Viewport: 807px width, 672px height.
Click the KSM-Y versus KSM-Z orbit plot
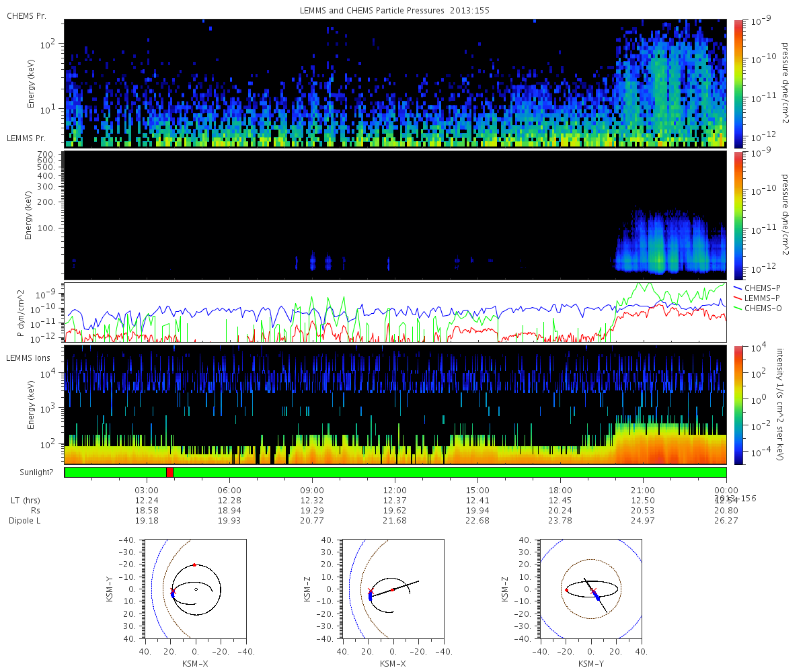(x=590, y=589)
